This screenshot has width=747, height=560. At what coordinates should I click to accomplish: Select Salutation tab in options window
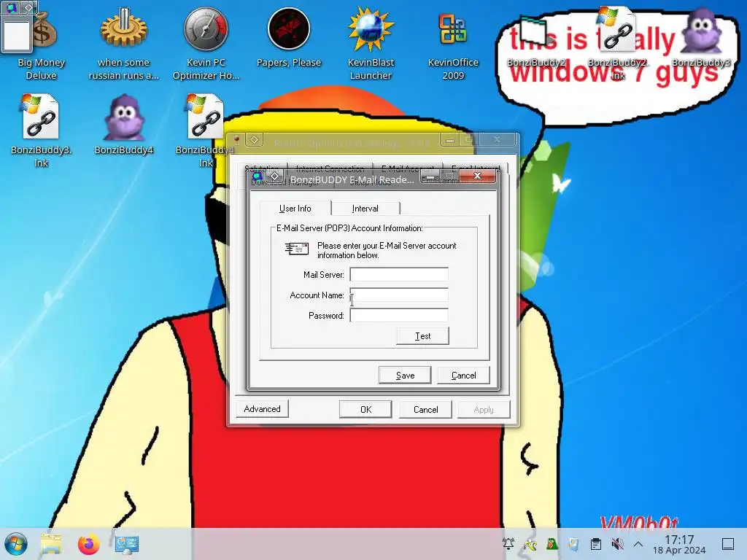pyautogui.click(x=262, y=168)
